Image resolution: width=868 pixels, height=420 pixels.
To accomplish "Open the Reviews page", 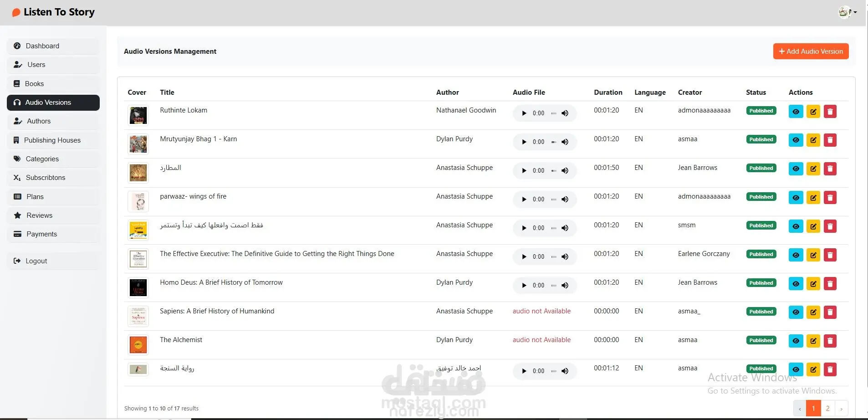I will [x=53, y=215].
